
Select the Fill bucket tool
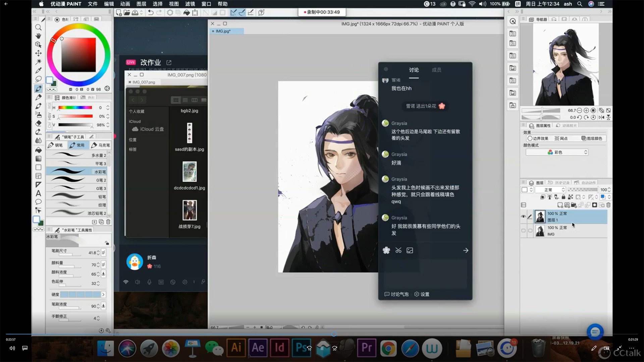click(38, 149)
